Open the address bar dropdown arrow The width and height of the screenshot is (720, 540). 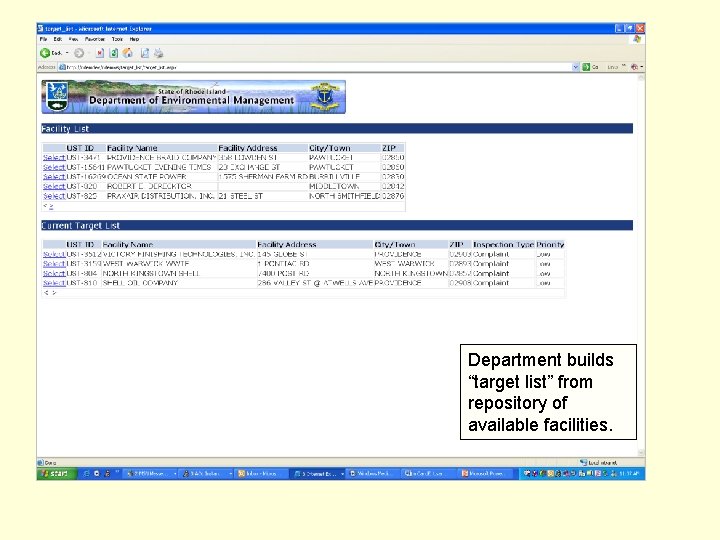[x=575, y=67]
